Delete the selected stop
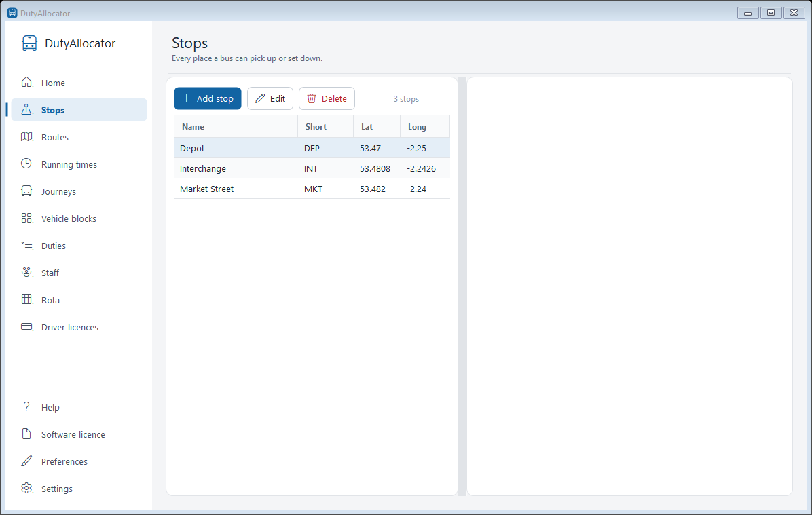812x515 pixels. pyautogui.click(x=327, y=98)
